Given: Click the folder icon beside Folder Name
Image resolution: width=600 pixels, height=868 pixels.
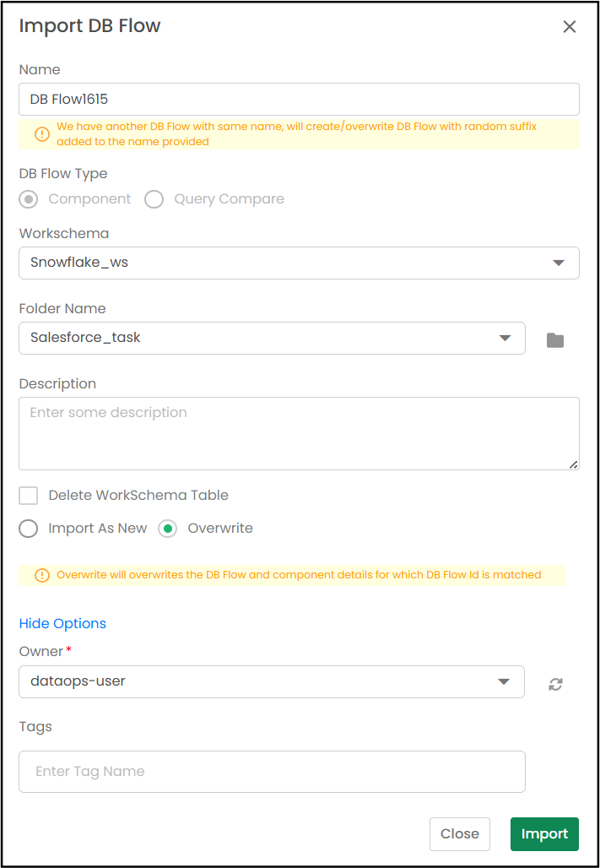Looking at the screenshot, I should point(555,340).
